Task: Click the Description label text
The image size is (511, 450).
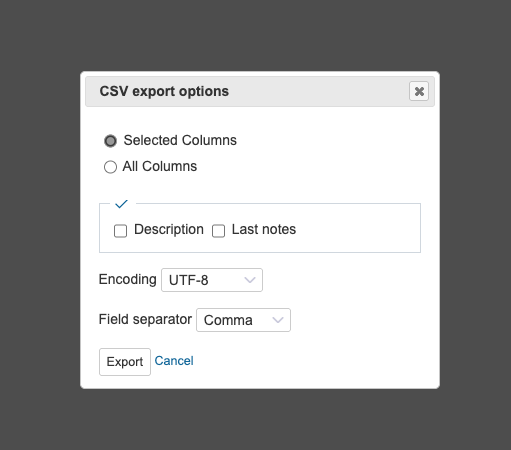Action: [x=169, y=229]
